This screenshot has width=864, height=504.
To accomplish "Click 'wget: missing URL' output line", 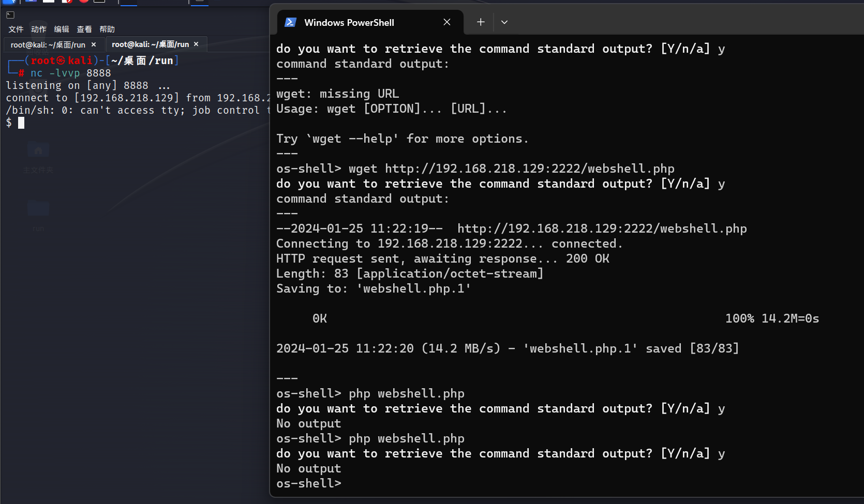I will click(x=338, y=94).
